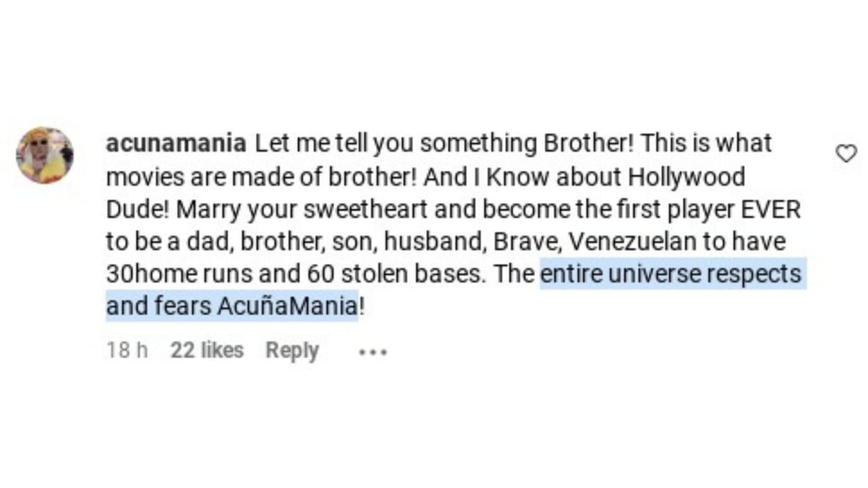This screenshot has width=868, height=488.
Task: Reply to acunamania's comment
Action: (x=292, y=351)
